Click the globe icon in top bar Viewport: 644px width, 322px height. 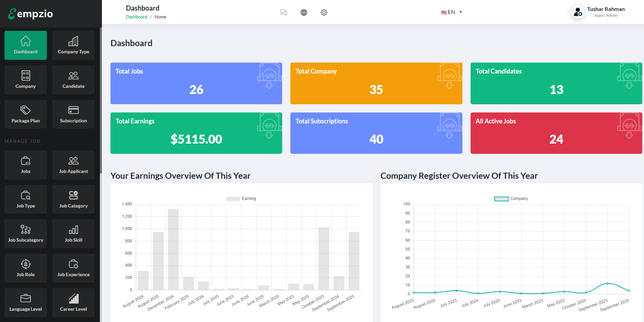pyautogui.click(x=304, y=13)
